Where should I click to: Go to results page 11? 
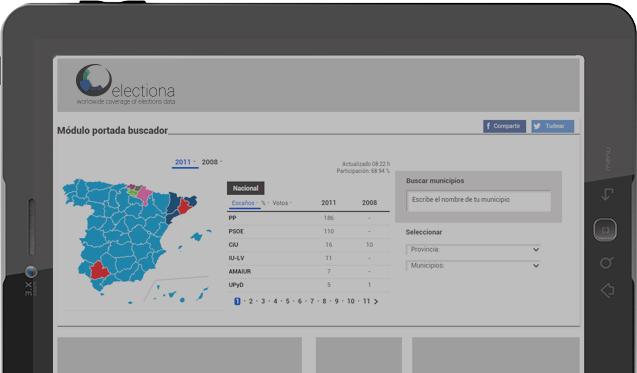pyautogui.click(x=366, y=301)
